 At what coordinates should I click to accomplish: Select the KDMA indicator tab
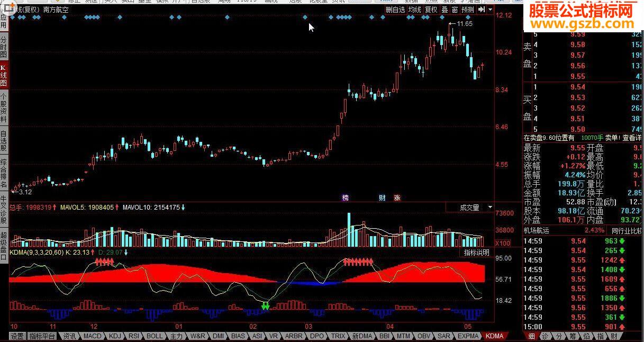click(495, 336)
